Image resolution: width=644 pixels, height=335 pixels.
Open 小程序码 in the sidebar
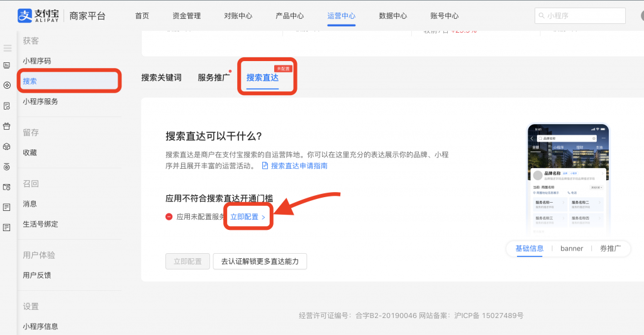pos(37,61)
